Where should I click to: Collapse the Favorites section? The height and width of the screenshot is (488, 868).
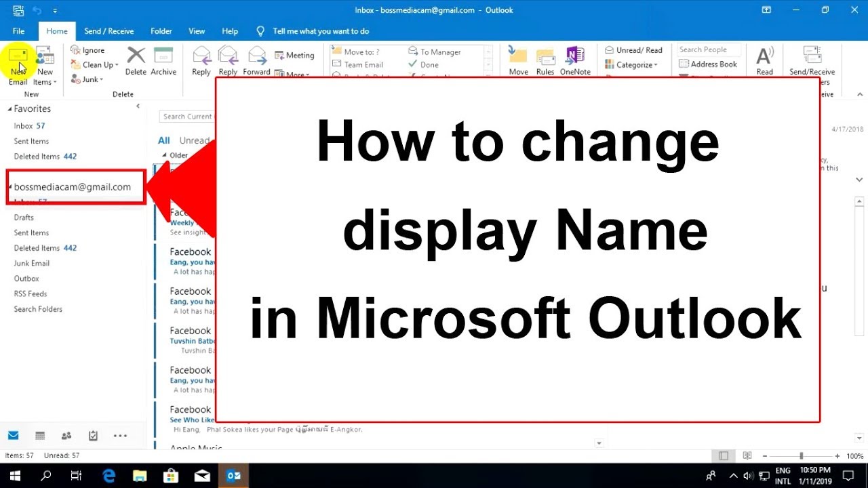tap(9, 108)
